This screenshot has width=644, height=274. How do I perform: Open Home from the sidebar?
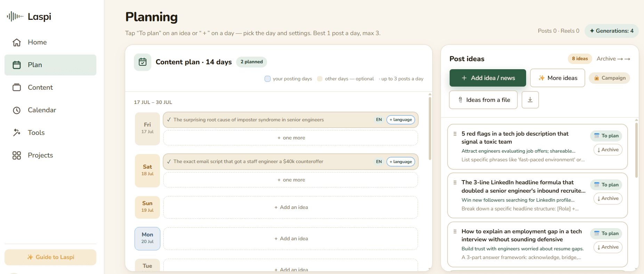point(50,42)
